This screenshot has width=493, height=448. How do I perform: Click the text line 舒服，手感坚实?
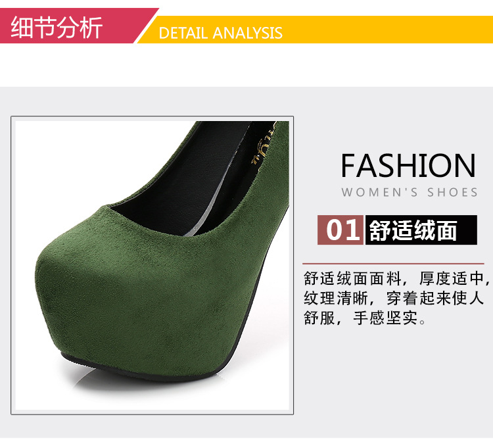pos(365,318)
